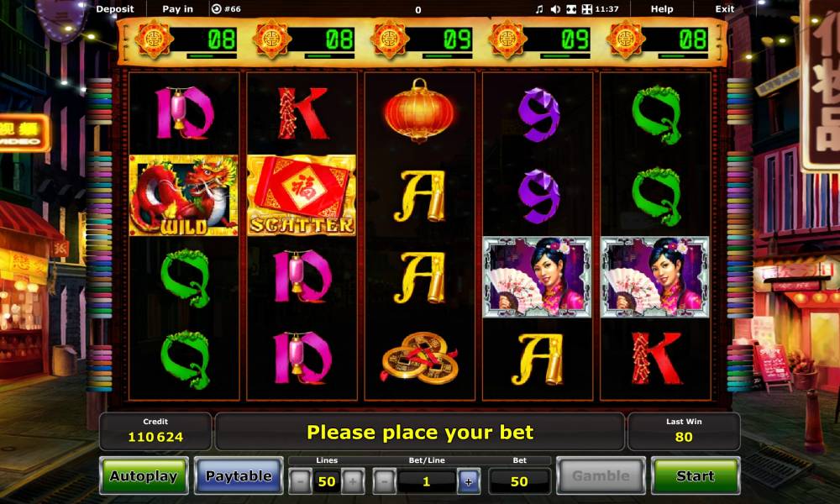Start the spin with Start button
Image resolution: width=840 pixels, height=504 pixels.
tap(696, 475)
